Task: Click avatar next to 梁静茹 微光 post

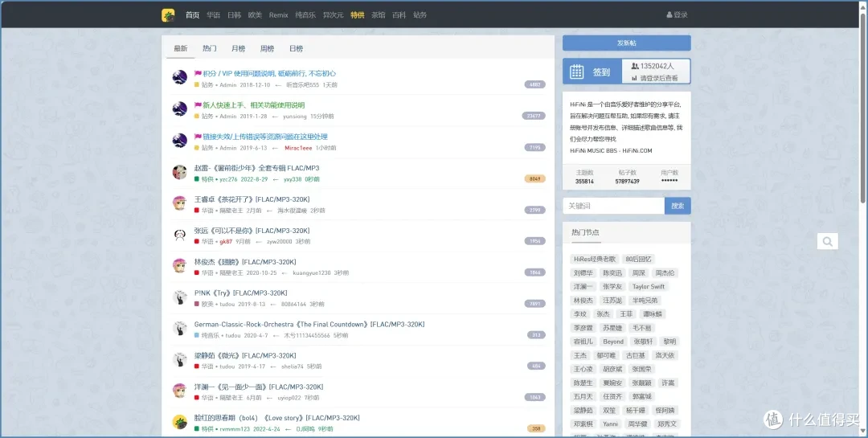Action: [179, 359]
